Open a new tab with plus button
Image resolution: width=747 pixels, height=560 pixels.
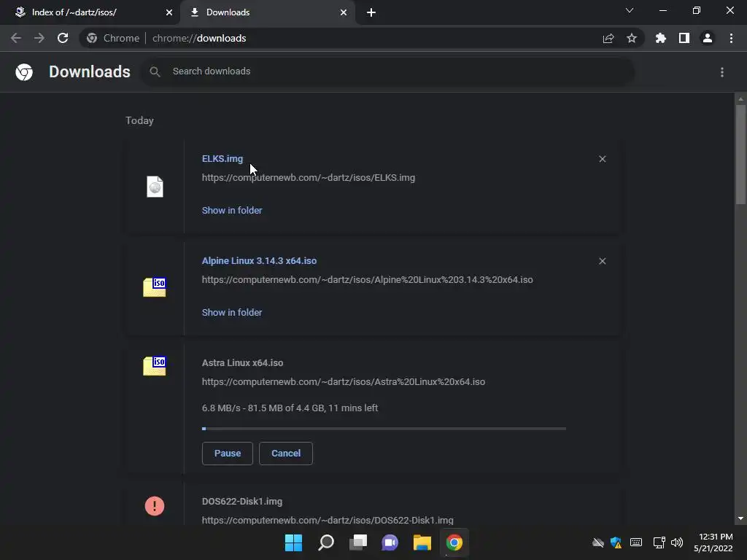click(371, 12)
